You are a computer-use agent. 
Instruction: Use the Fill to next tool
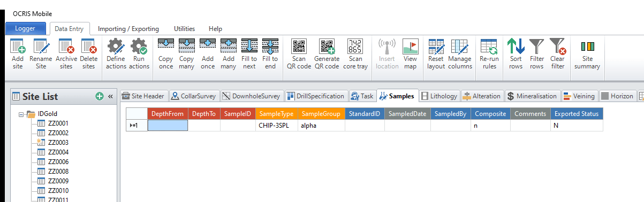[249, 54]
